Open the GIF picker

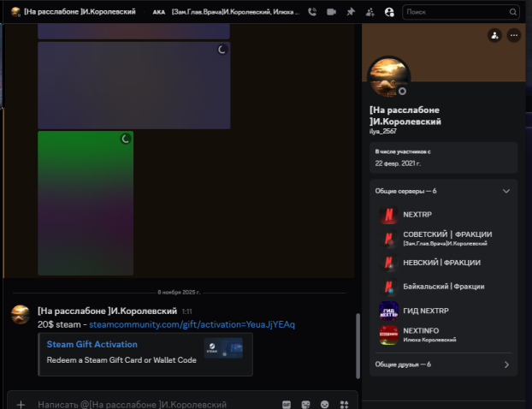click(286, 404)
